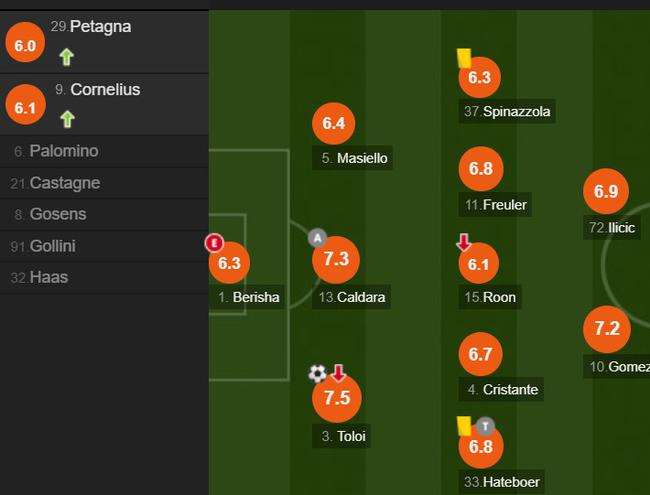
Task: Click the red badge beside Berisha
Action: [213, 242]
